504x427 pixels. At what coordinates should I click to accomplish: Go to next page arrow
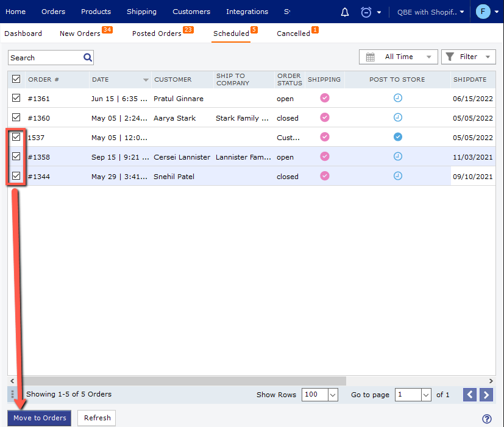486,395
